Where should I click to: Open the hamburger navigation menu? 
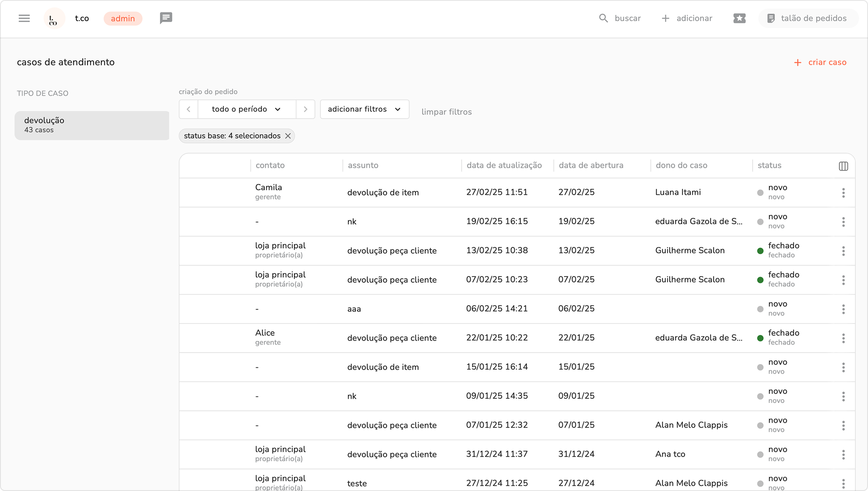click(x=24, y=18)
